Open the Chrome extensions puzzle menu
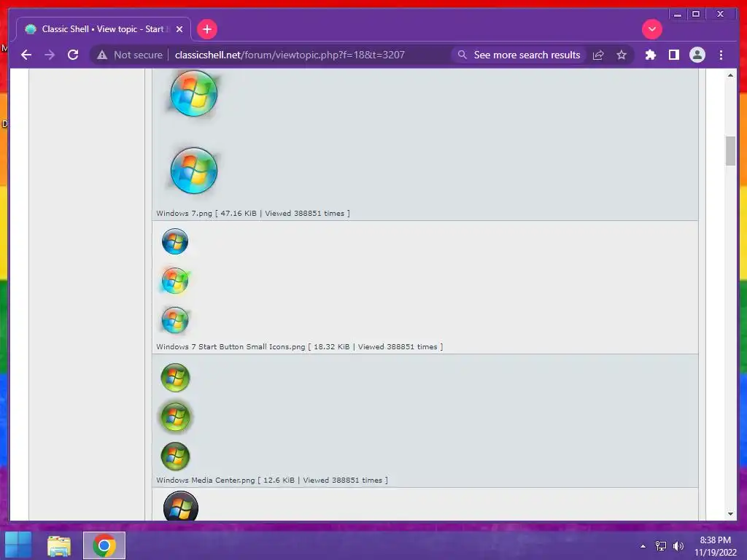747x560 pixels. coord(650,55)
